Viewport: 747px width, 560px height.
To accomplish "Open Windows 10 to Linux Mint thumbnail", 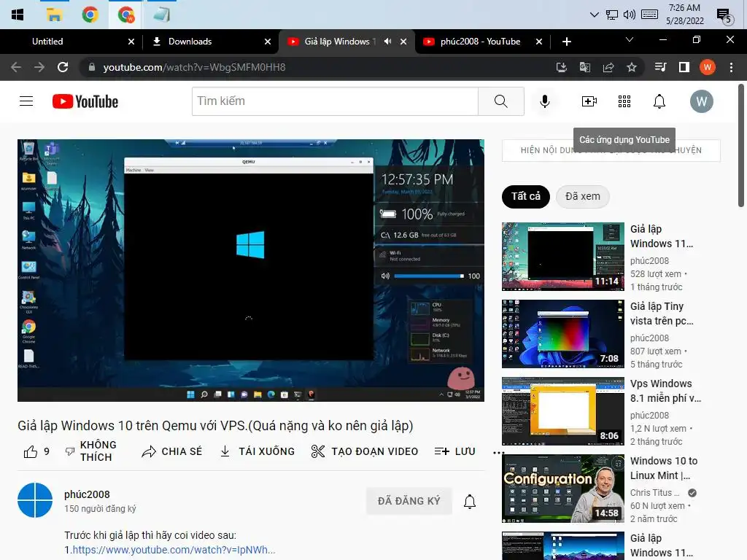I will [562, 488].
